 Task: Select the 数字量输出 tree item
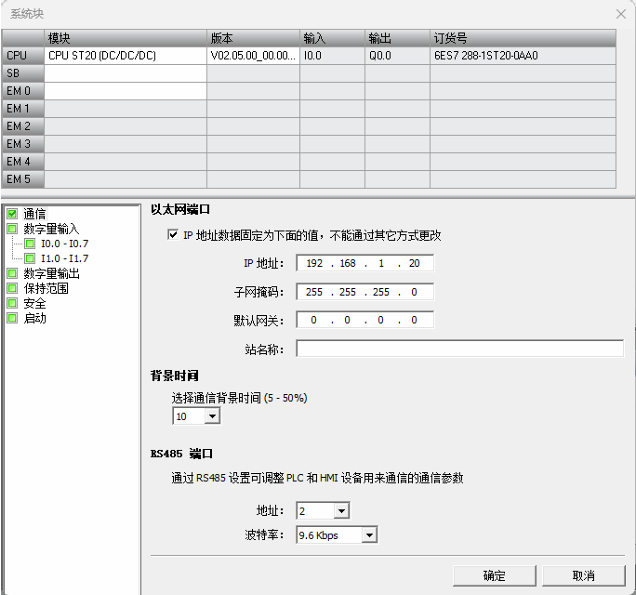coord(51,273)
